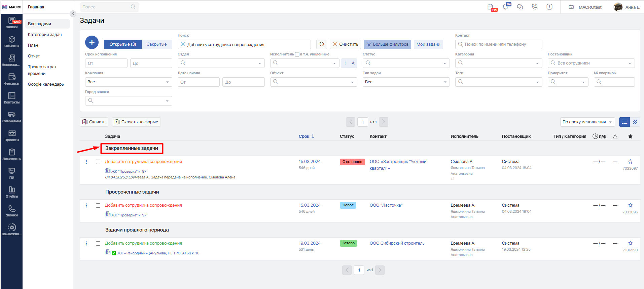Switch to grid view icon
This screenshot has width=644, height=289.
tap(635, 122)
